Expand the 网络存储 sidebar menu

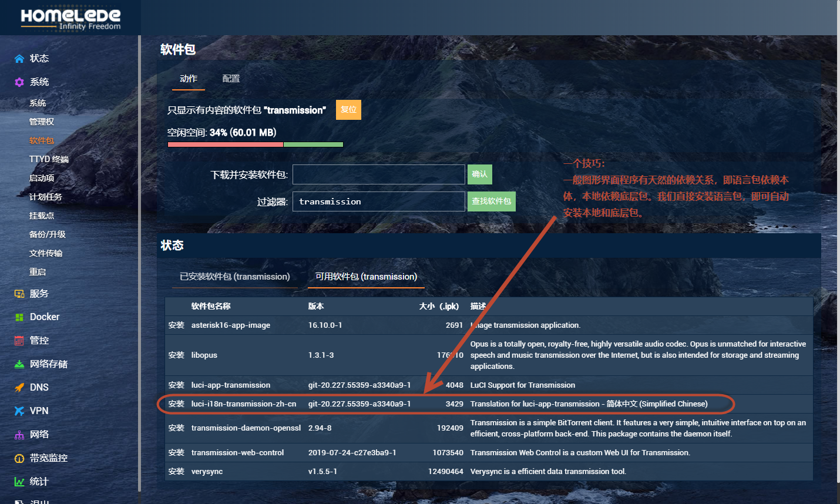click(x=49, y=364)
